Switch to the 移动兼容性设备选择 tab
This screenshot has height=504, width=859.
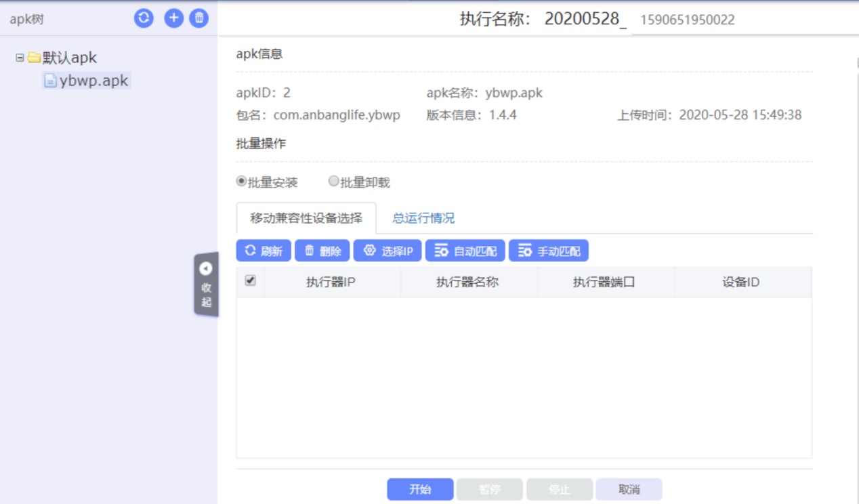tap(306, 218)
